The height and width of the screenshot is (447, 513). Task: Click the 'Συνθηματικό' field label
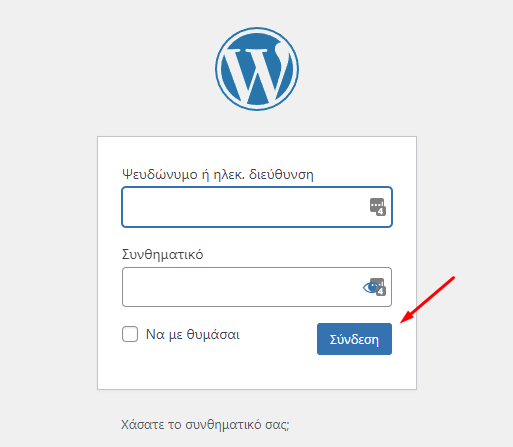162,255
